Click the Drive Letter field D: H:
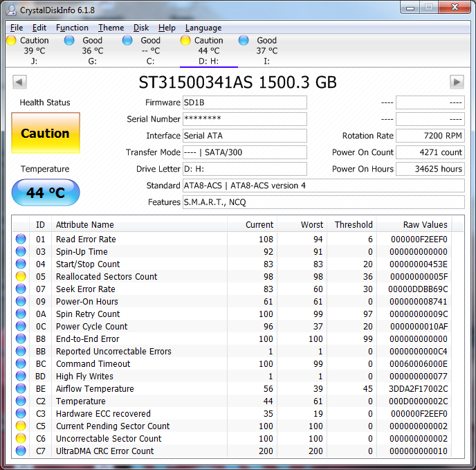 [x=245, y=169]
